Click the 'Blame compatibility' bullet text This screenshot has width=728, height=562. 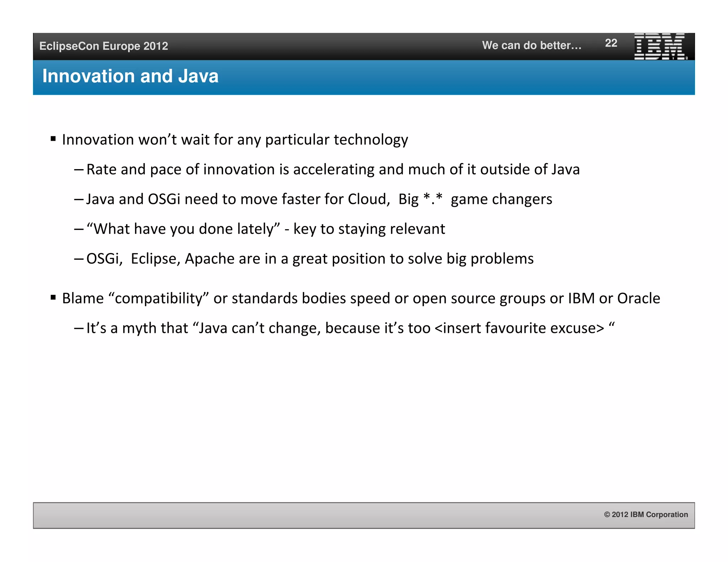point(360,298)
